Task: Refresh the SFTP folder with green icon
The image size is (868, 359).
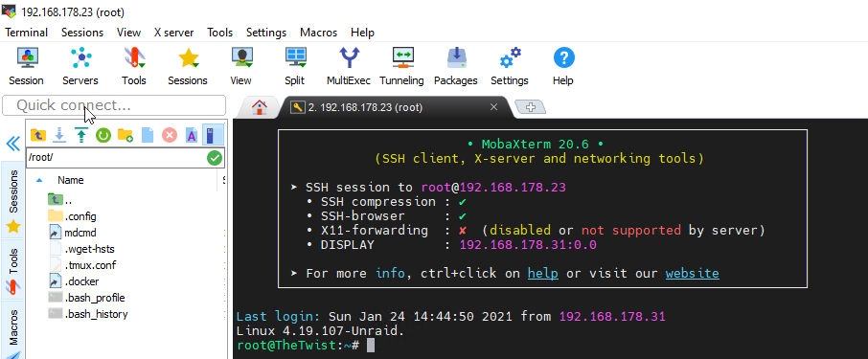Action: tap(103, 134)
